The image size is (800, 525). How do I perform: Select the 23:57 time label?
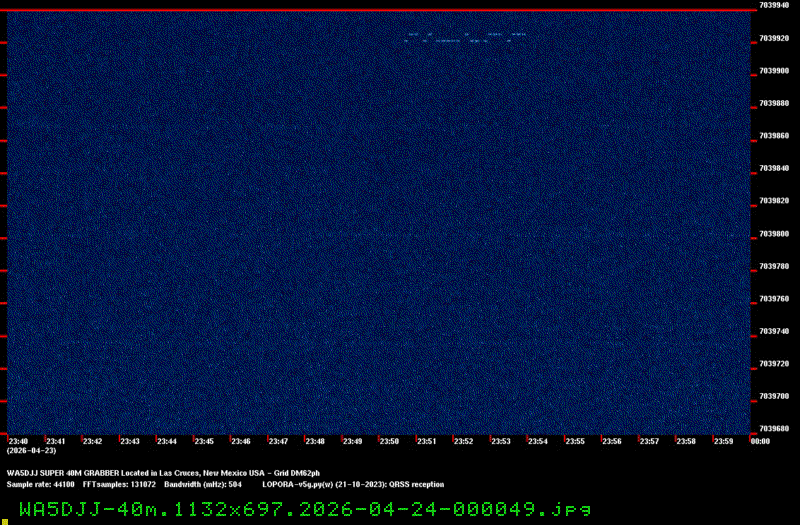(x=649, y=441)
